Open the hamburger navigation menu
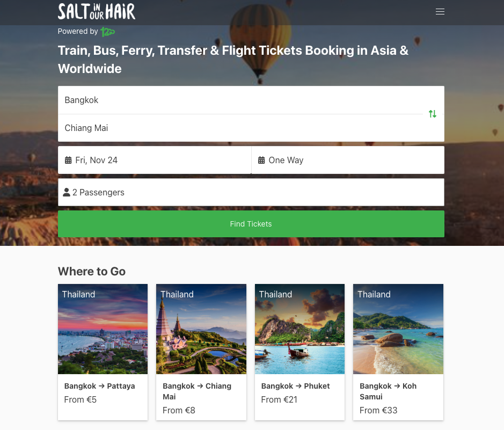504x430 pixels. pos(440,12)
